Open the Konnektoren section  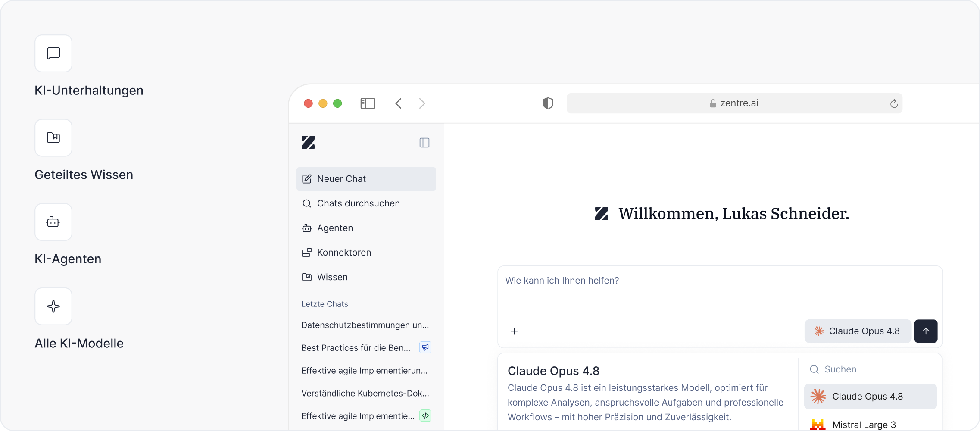(366, 253)
